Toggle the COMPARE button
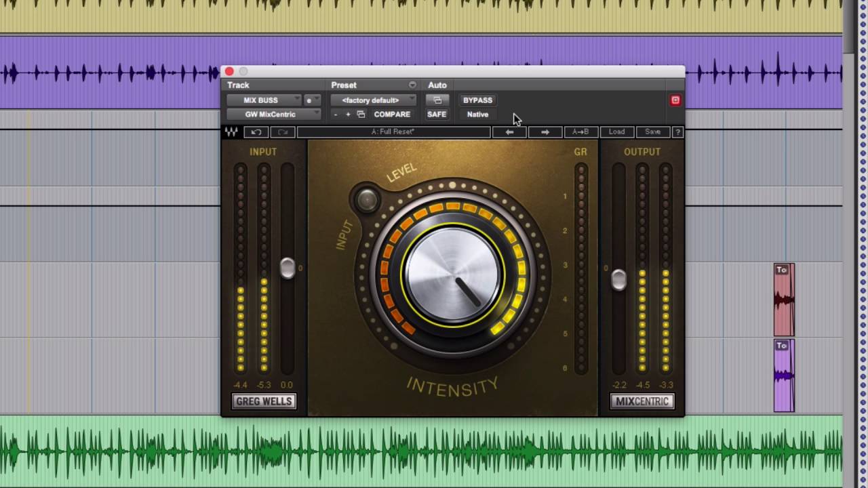This screenshot has height=488, width=868. coord(392,115)
